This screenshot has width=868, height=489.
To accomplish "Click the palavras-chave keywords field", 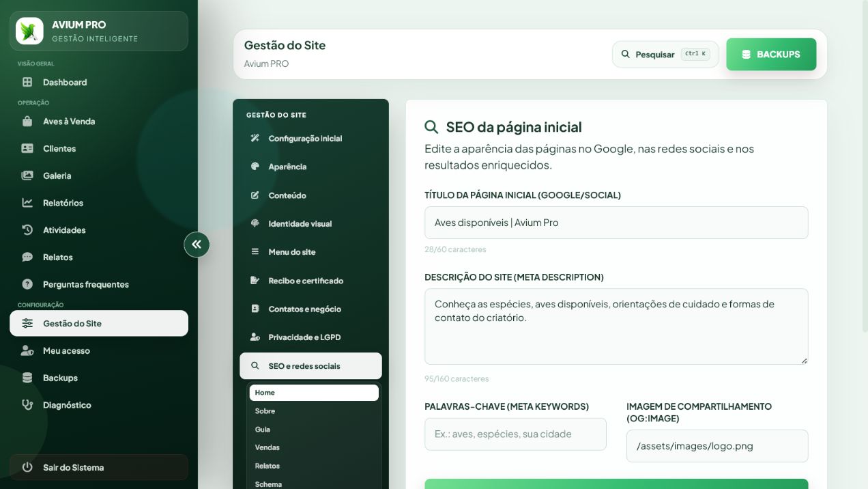I will pos(515,434).
